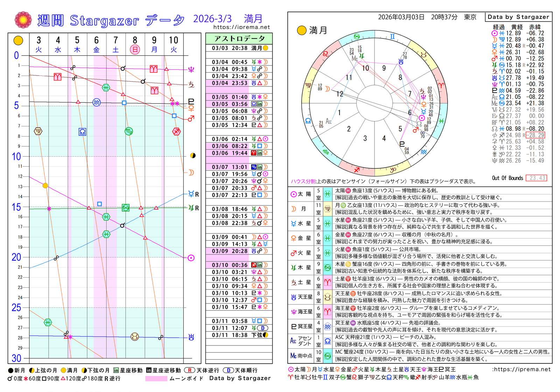Viewport: 560px width, 392px height.
Task: Open the https://iprema.net link under the title
Action: (x=241, y=27)
